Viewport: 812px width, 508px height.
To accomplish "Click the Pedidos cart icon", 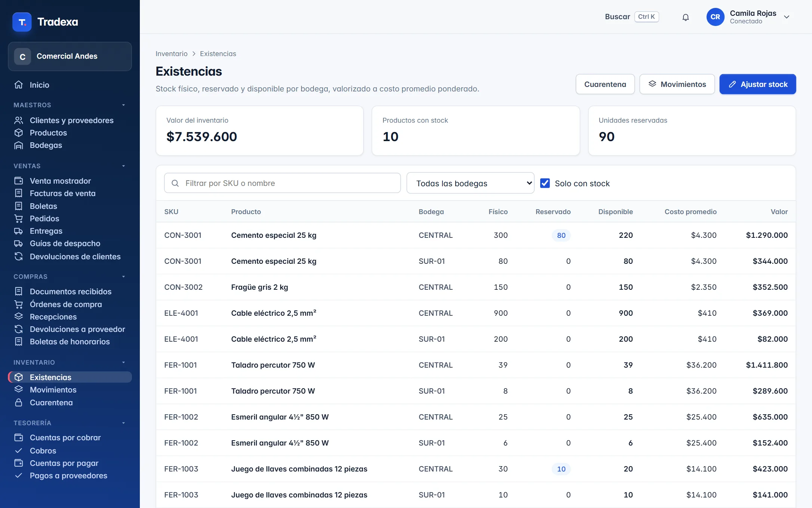I will (x=18, y=219).
